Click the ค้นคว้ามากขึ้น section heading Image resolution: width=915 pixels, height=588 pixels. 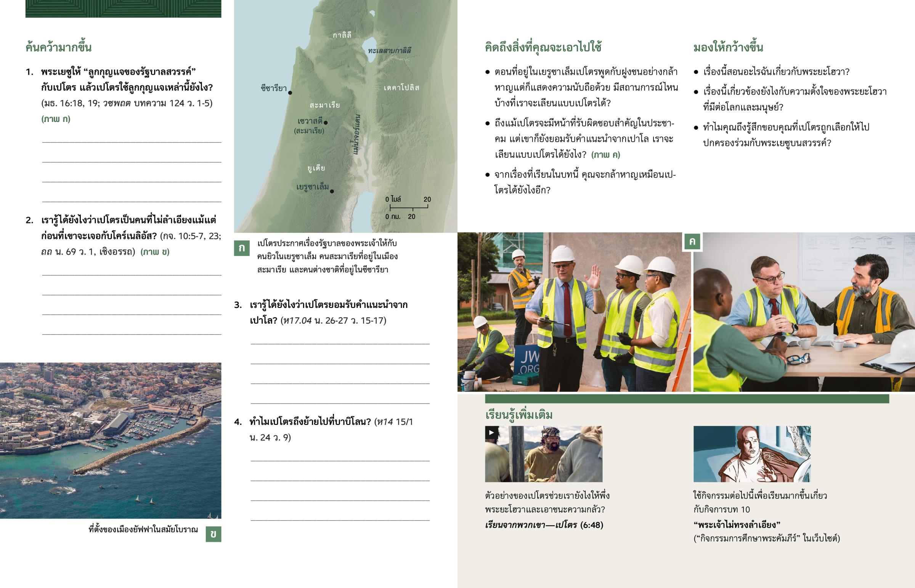(58, 47)
